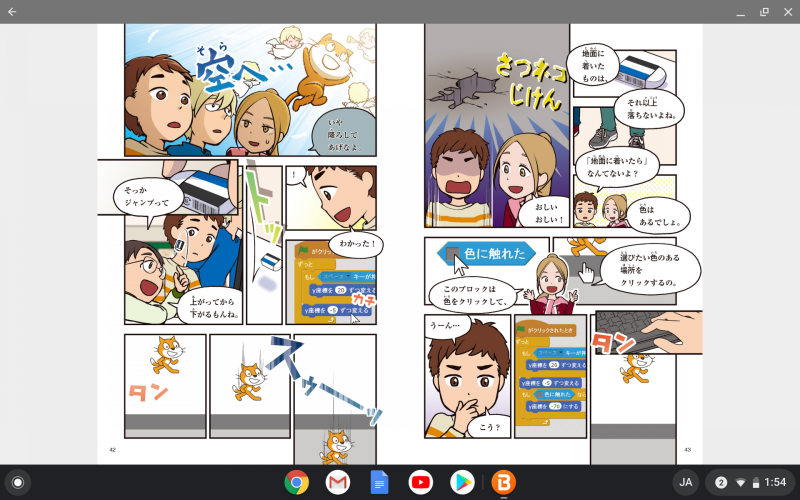800x500 pixels.
Task: Restore down the reader window
Action: [x=764, y=12]
